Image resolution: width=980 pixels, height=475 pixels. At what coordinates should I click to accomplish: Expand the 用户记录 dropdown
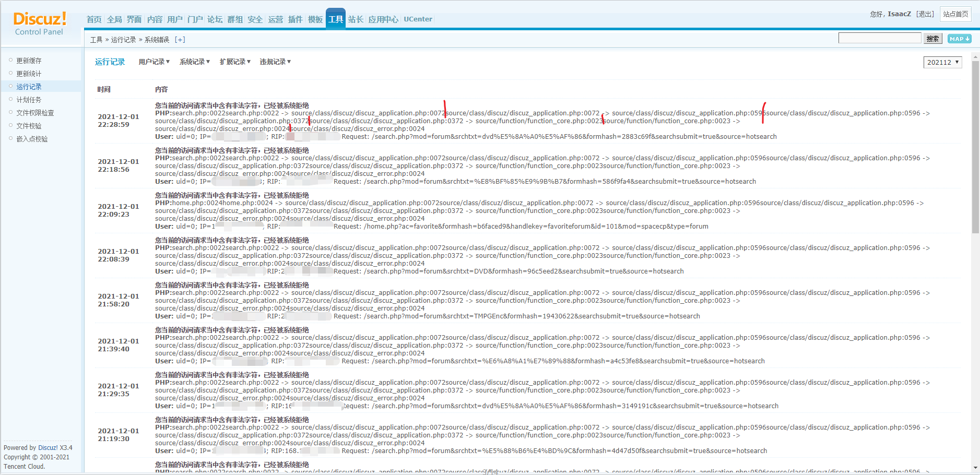tap(154, 62)
